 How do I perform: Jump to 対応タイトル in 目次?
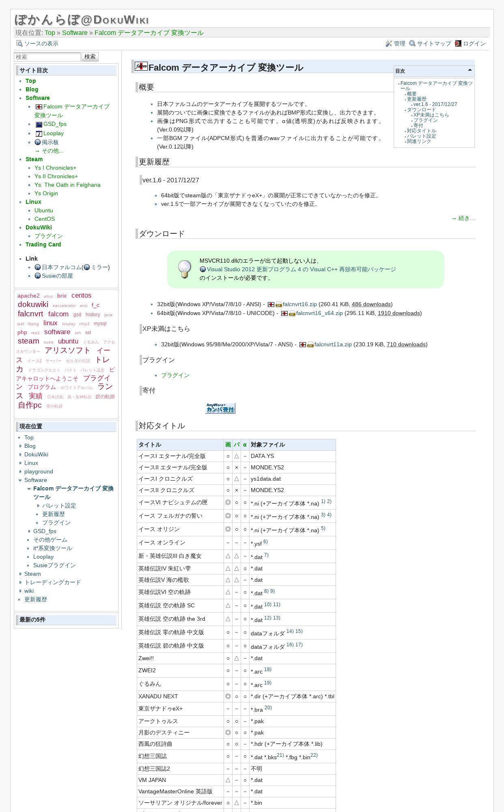pos(422,131)
